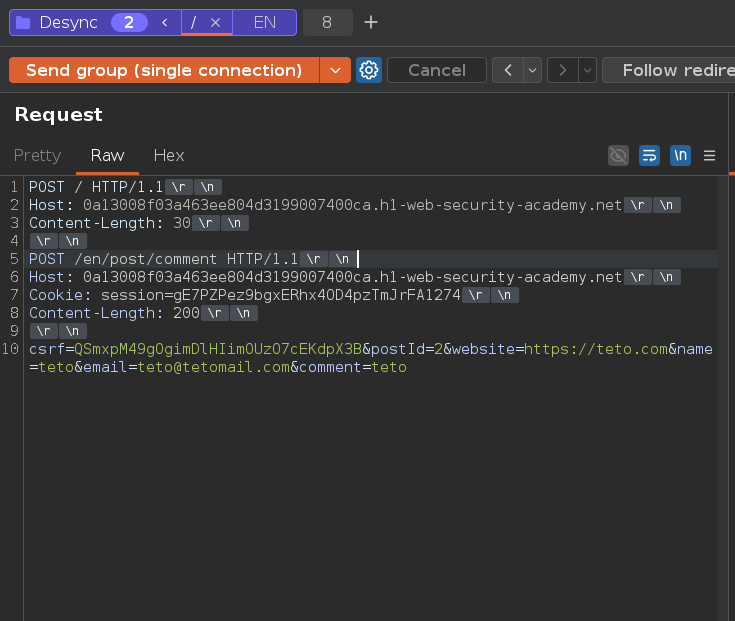Click the Cancel button
This screenshot has height=621, width=735.
point(437,70)
